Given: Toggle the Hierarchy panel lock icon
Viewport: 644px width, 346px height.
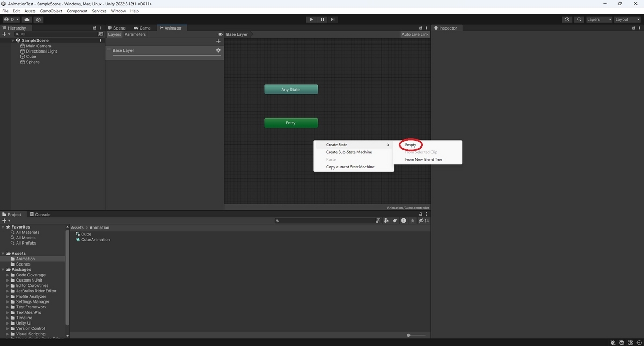Looking at the screenshot, I should point(94,28).
